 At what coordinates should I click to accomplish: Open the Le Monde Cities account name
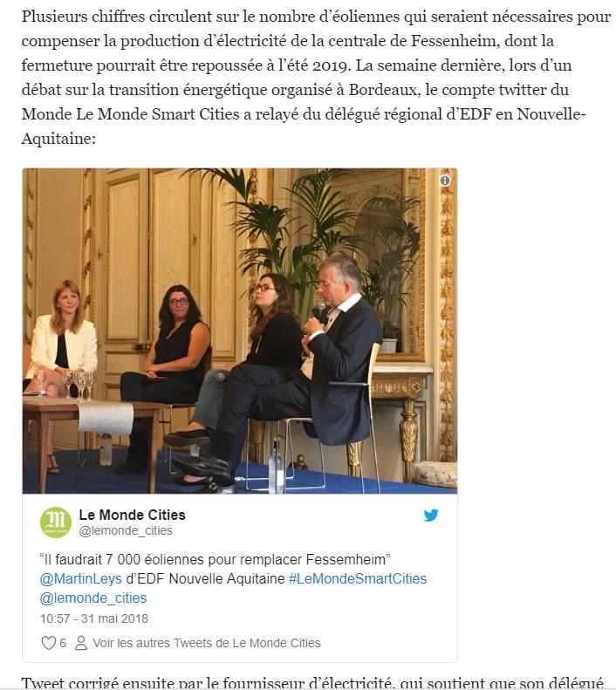(132, 515)
